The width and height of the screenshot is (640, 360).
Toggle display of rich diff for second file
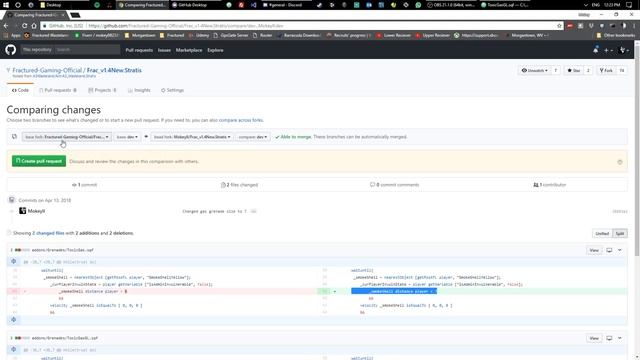point(609,338)
